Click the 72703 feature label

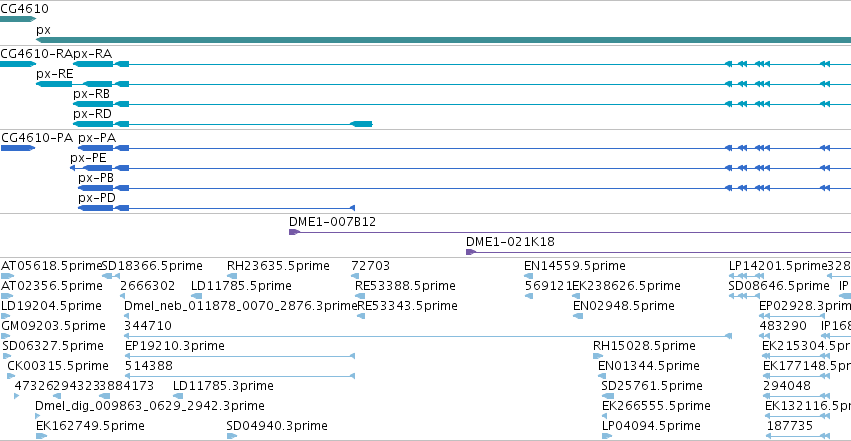[x=371, y=266]
